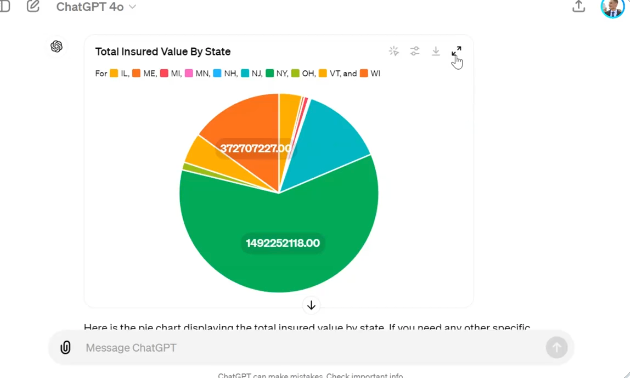Viewport: 630px width, 378px height.
Task: Select the IL yellow legend swatch
Action: pos(114,73)
